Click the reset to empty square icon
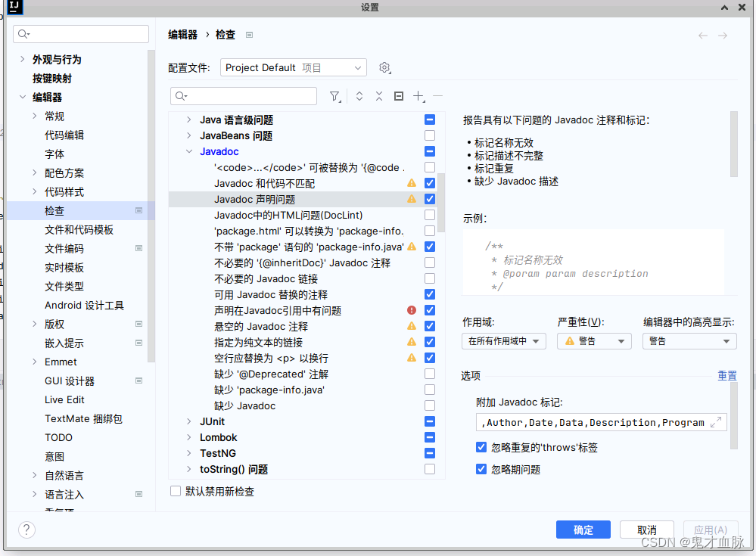Image resolution: width=756 pixels, height=556 pixels. point(399,96)
